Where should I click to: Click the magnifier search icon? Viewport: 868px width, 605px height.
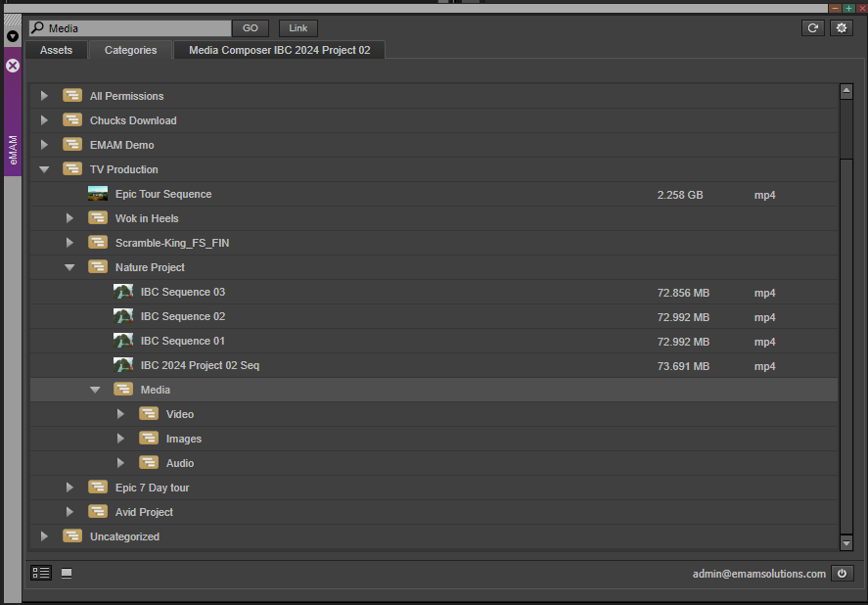[x=37, y=28]
